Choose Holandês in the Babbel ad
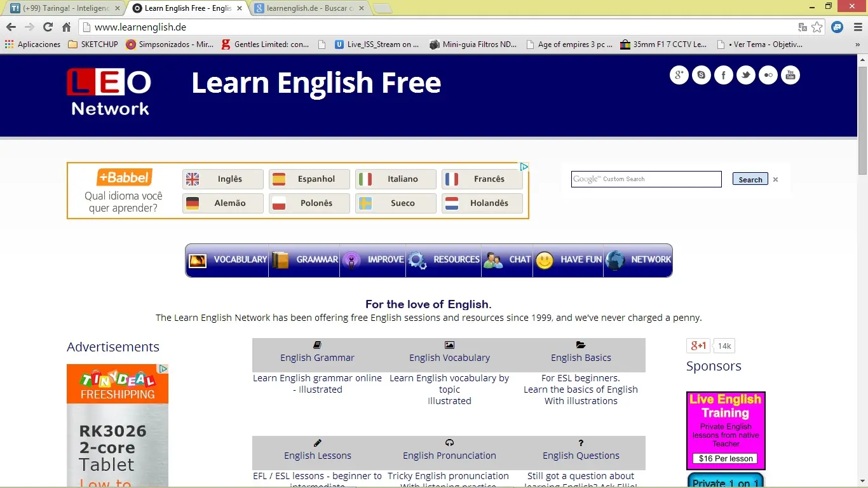Screen dimensions: 868x488 (482, 203)
